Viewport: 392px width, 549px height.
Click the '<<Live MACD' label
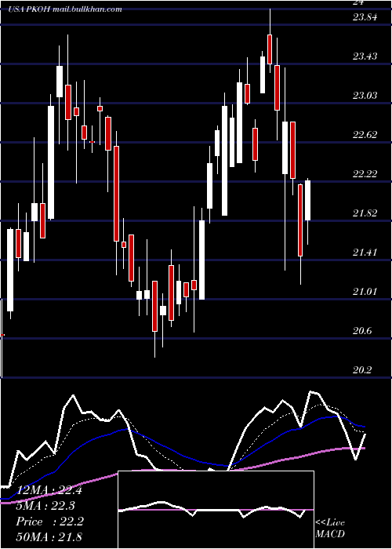[330, 529]
